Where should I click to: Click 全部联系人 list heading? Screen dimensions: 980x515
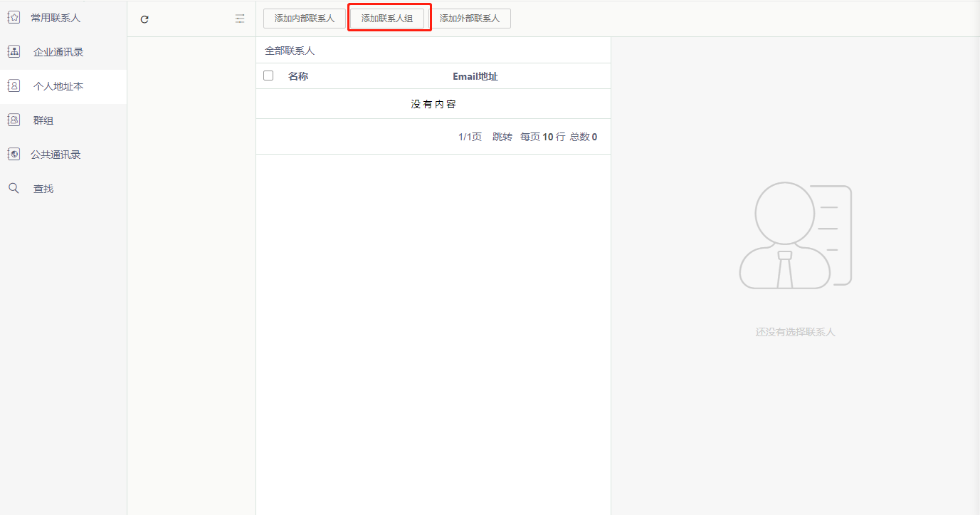[290, 51]
